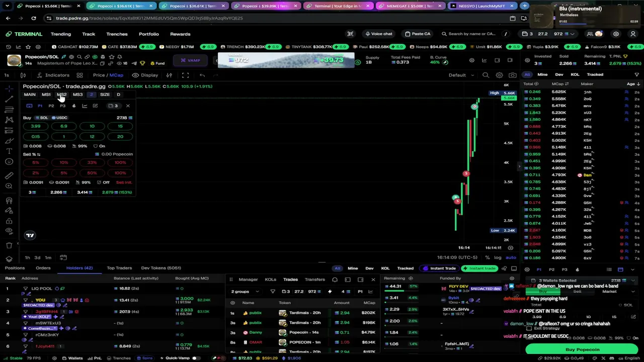Screen dimensions: 644x362
Task: Close the floating Trades panel
Action: (x=373, y=280)
